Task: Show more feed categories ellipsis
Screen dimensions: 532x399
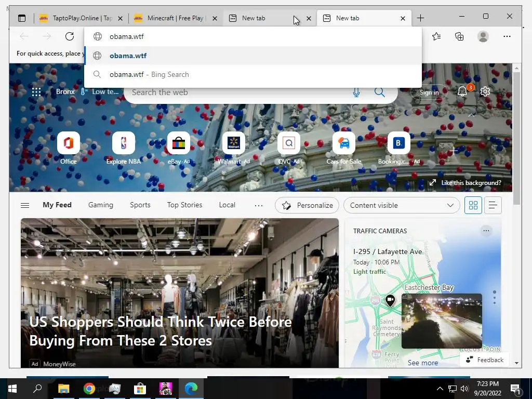Action: click(x=259, y=205)
